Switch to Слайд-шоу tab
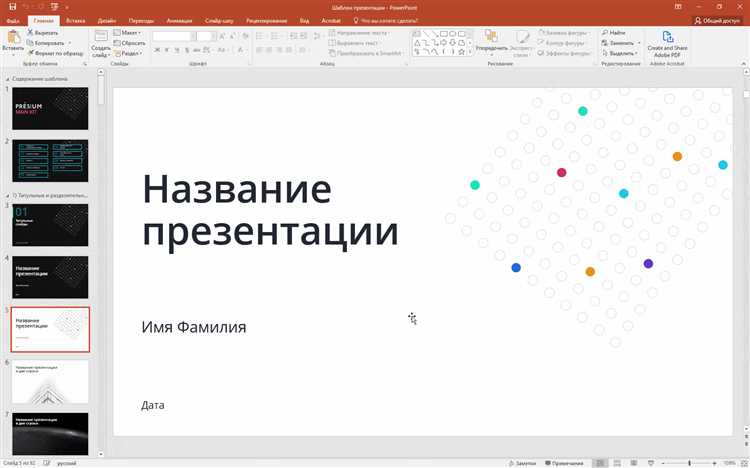This screenshot has width=750, height=468. pos(219,21)
